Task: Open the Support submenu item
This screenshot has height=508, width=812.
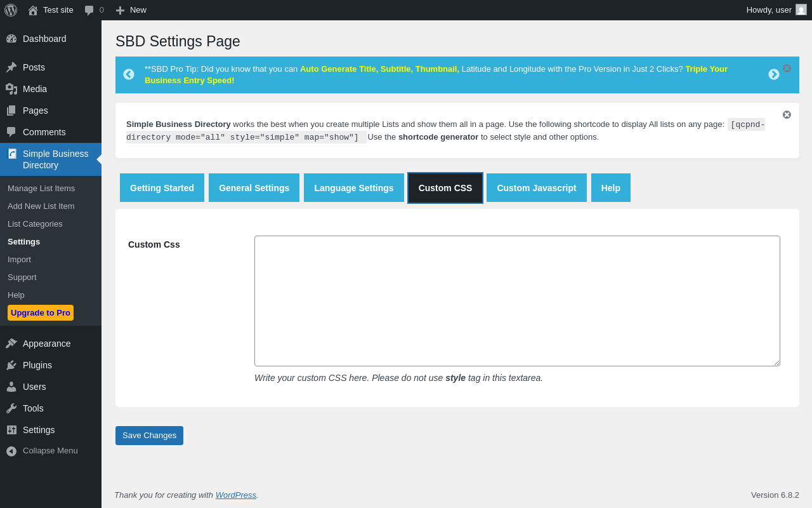Action: 22,277
